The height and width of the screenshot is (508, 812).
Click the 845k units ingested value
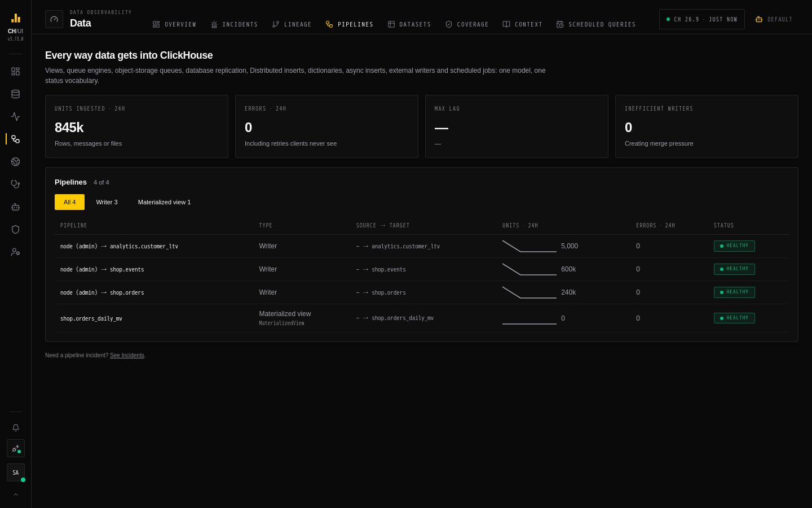69,128
